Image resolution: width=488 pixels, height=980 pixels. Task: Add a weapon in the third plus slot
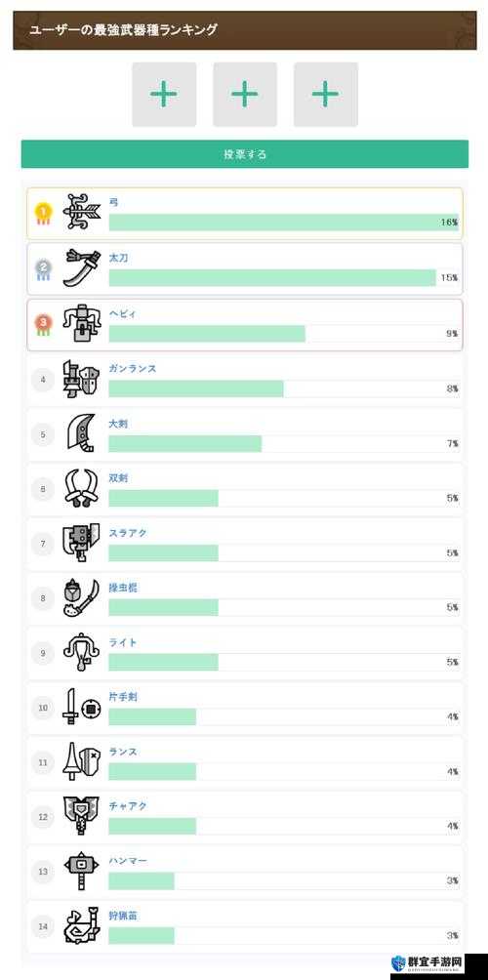[x=326, y=95]
